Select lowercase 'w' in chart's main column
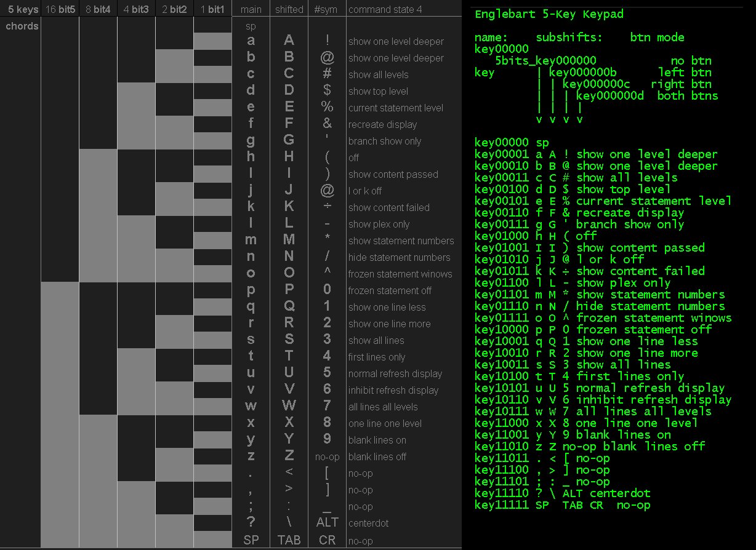 (x=251, y=406)
